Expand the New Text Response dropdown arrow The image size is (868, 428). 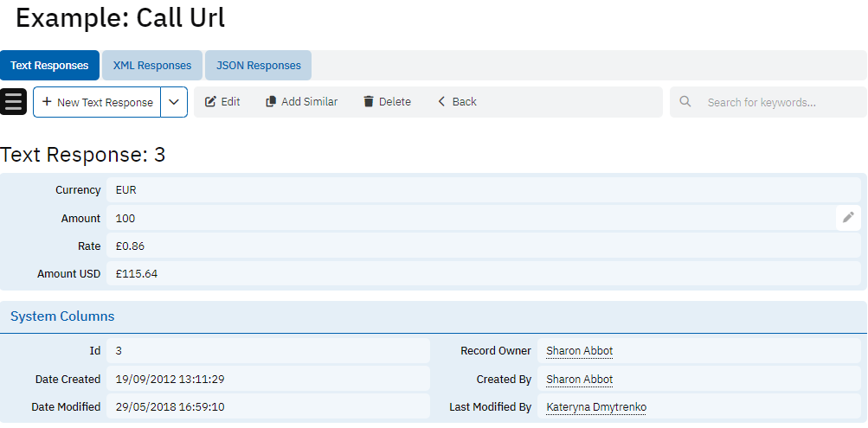click(x=174, y=102)
